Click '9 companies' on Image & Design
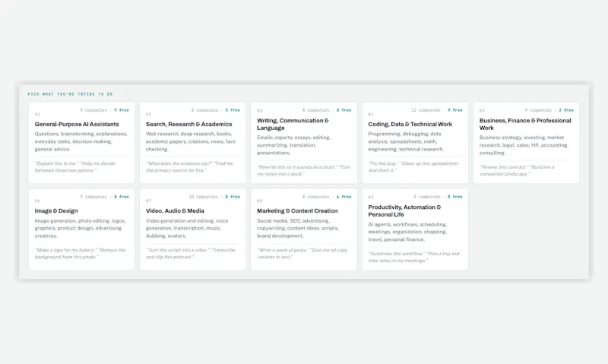Viewport: 608px width, 364px height. (93, 197)
